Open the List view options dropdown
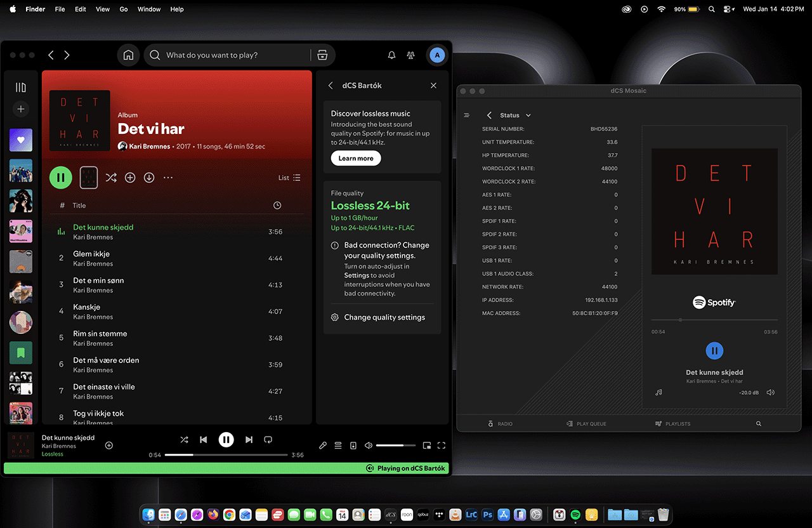The height and width of the screenshot is (528, 812). [x=289, y=178]
